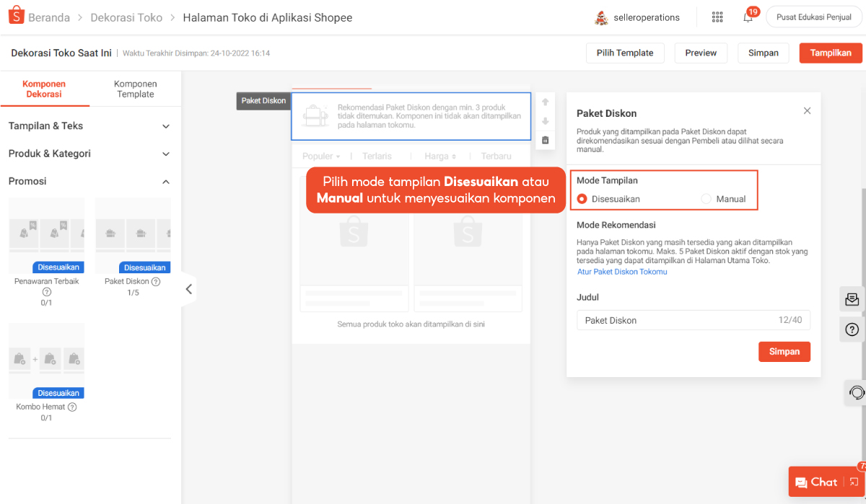Close the Paket Diskon settings panel

pyautogui.click(x=807, y=111)
